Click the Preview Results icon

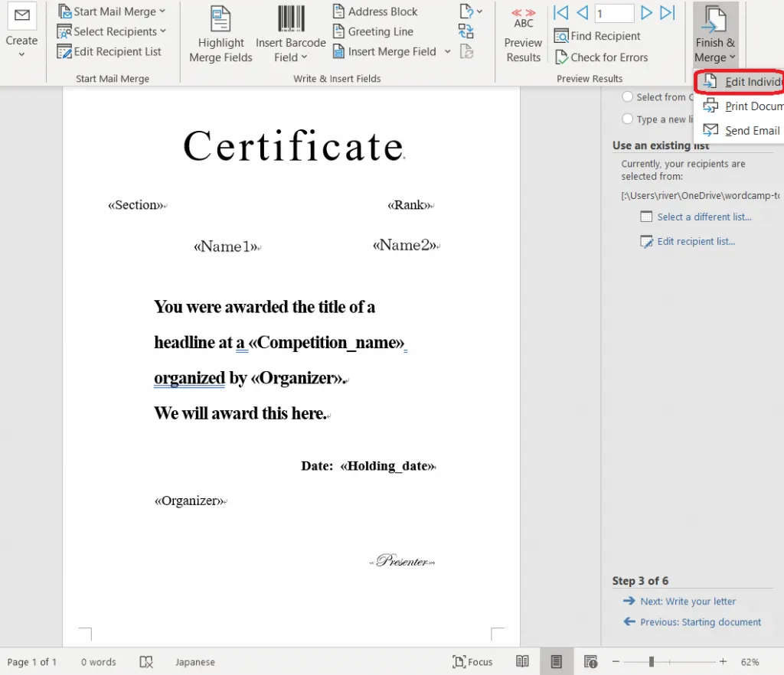[523, 17]
